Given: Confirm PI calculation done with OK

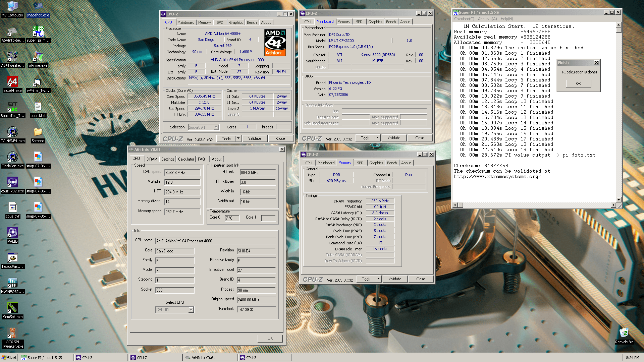Looking at the screenshot, I should tap(578, 83).
